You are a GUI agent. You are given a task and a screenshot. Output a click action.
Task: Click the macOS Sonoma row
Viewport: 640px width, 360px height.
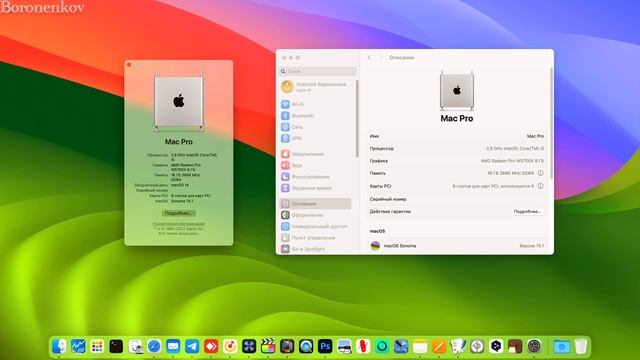457,246
